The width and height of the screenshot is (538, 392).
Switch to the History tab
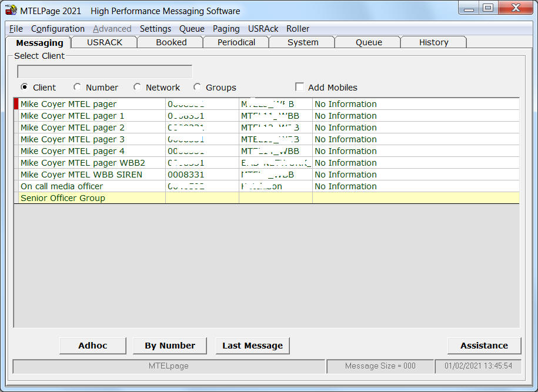(433, 42)
